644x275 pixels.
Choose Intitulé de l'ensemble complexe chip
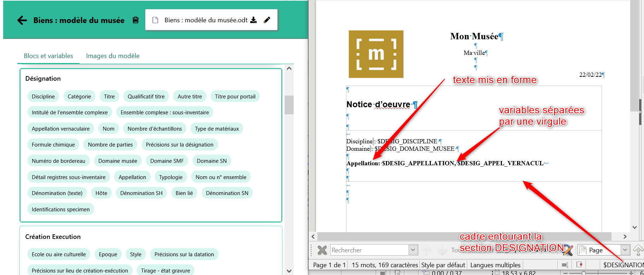tap(70, 112)
